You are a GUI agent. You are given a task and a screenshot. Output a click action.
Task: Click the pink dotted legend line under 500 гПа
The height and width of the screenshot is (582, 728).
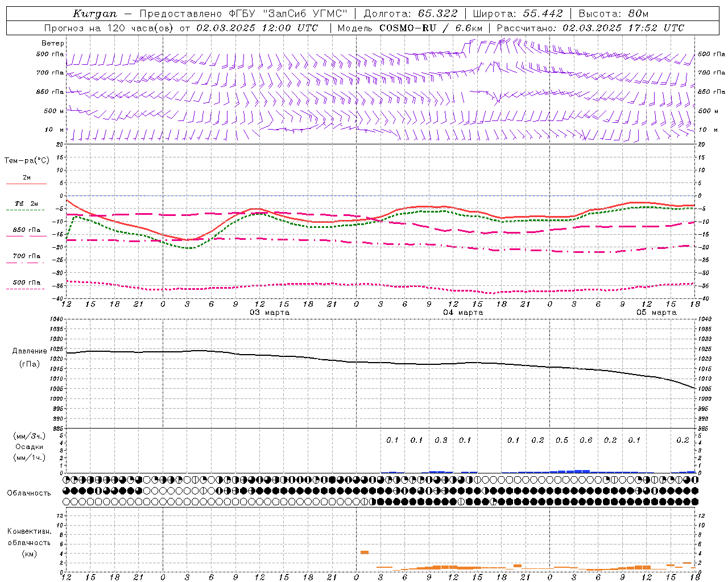26,289
